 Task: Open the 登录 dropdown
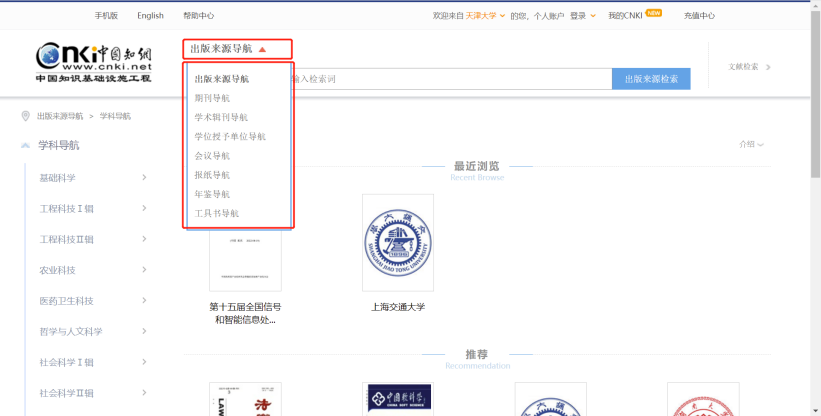[x=583, y=16]
